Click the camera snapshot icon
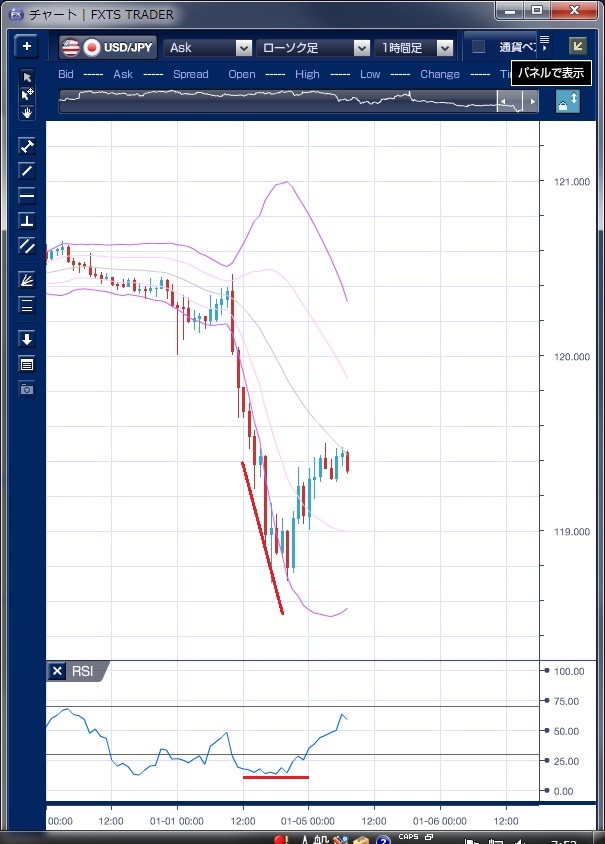 [x=27, y=388]
